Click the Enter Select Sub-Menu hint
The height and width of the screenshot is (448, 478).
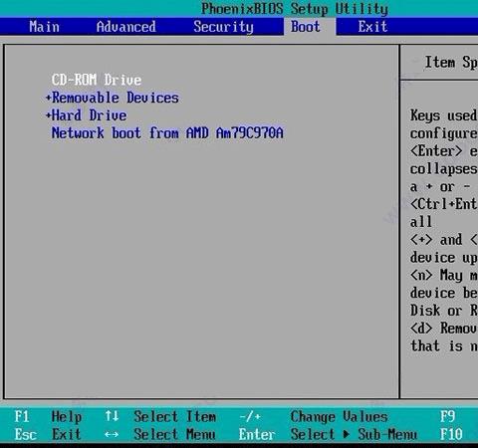coord(328,434)
